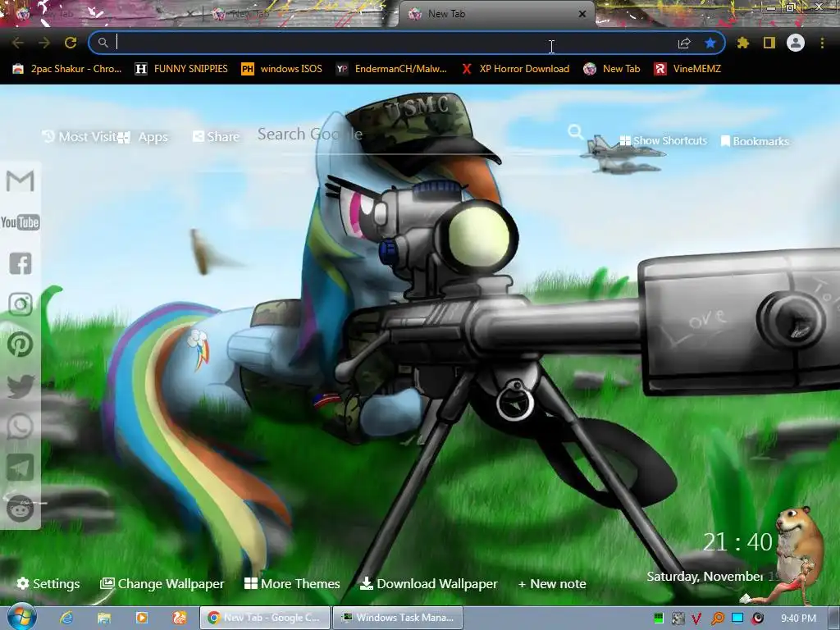Open the new tab Settings

tap(48, 583)
